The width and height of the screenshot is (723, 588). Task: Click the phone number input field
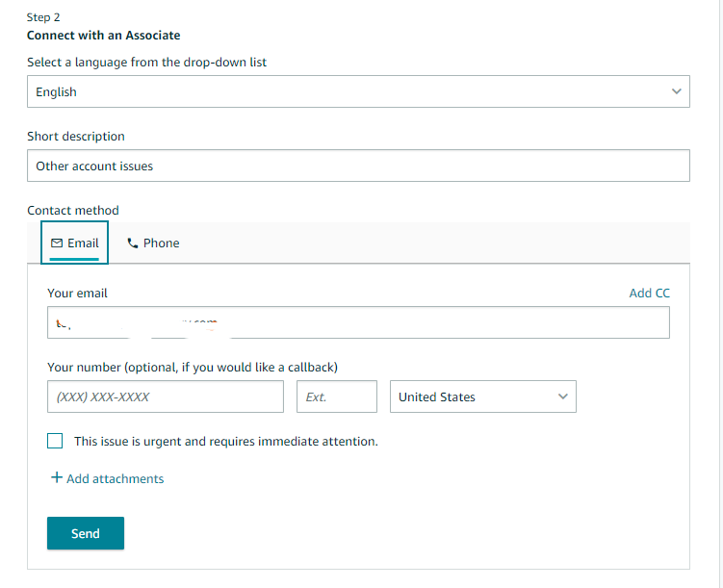click(x=166, y=396)
